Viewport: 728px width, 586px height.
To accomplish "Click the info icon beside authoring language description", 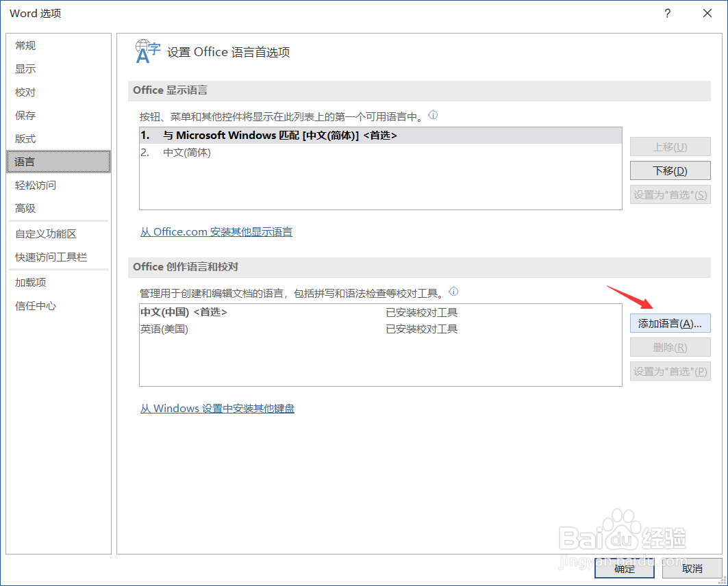I will tap(453, 292).
